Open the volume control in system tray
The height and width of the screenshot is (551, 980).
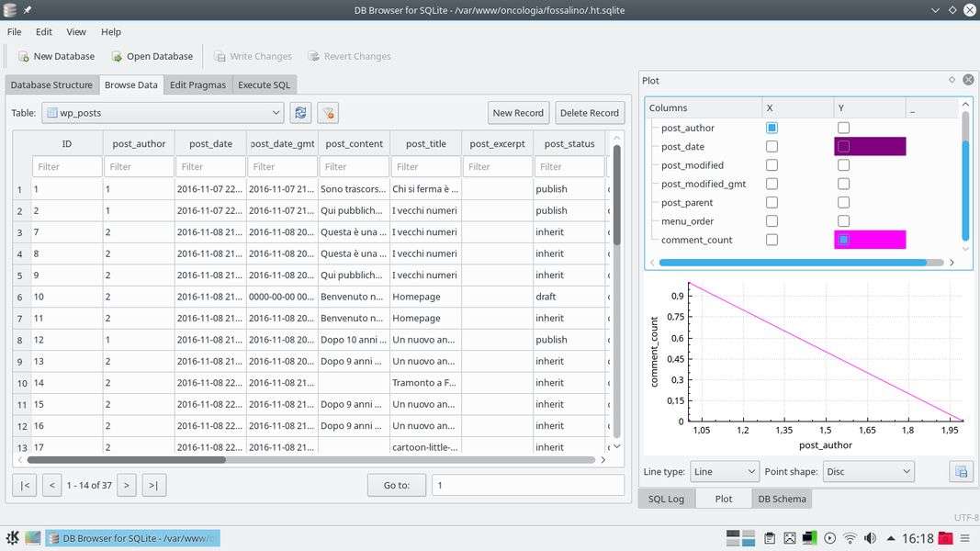(869, 538)
